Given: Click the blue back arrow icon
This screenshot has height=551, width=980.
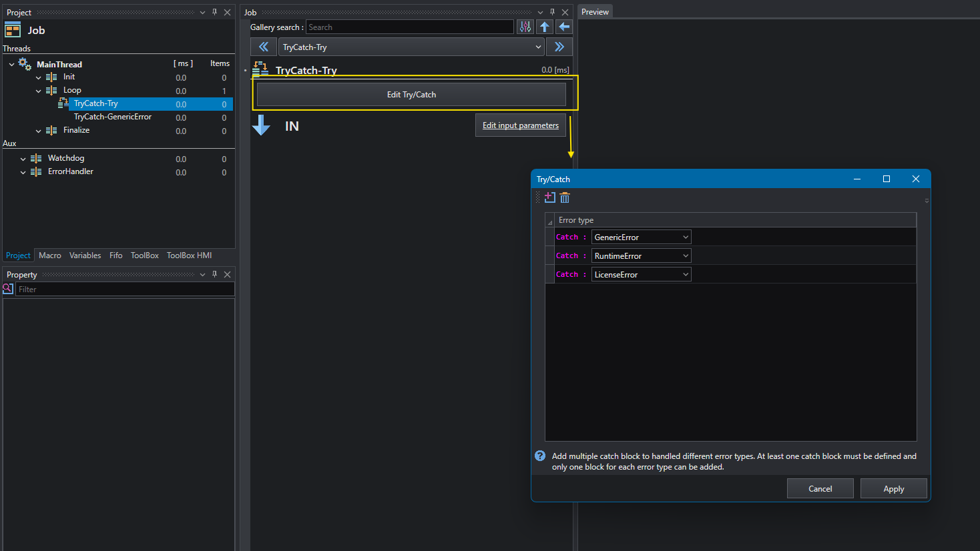Looking at the screenshot, I should click(x=564, y=27).
